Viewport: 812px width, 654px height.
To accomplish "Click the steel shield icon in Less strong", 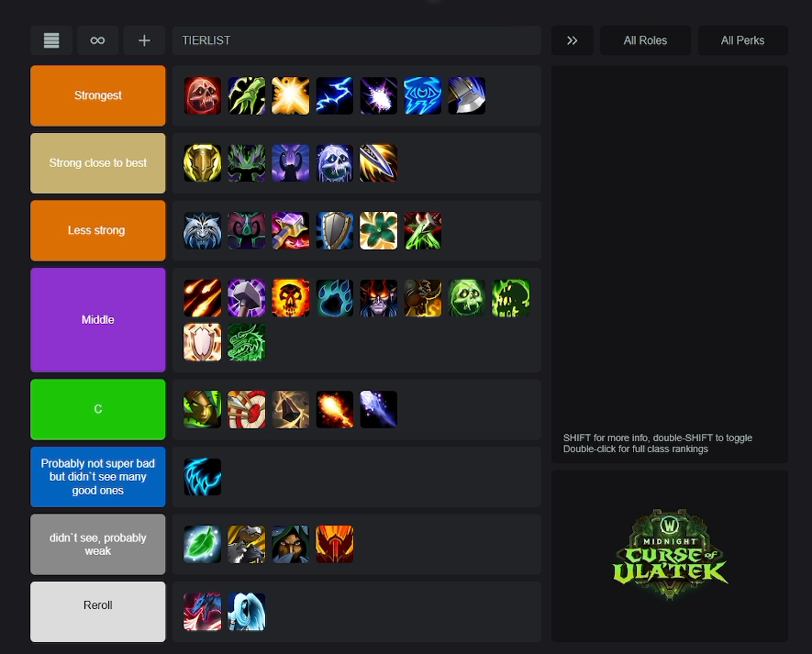I will [x=335, y=230].
